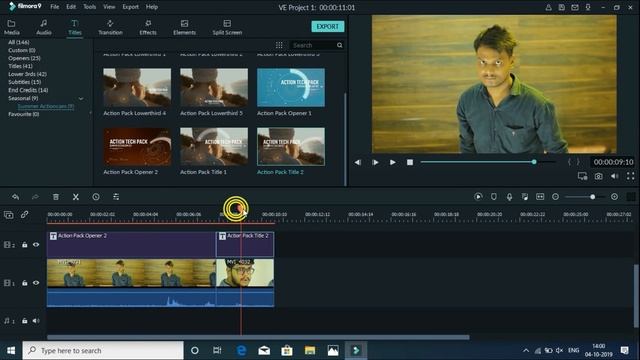
Task: Open the Media tab
Action: coord(11,27)
